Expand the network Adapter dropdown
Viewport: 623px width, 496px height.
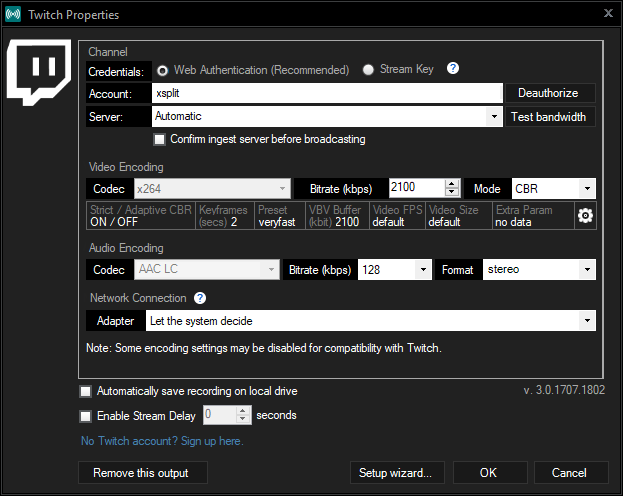point(587,321)
